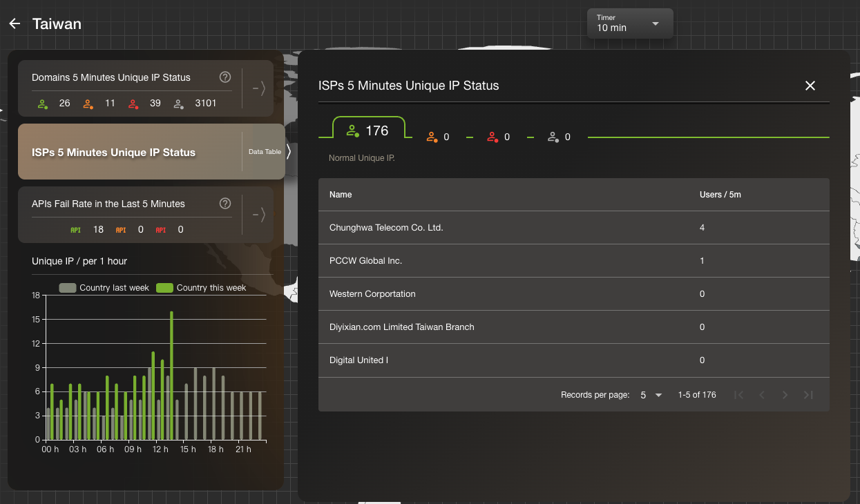Click the grey unknown user icon with count 3101
This screenshot has width=860, height=504.
point(178,104)
